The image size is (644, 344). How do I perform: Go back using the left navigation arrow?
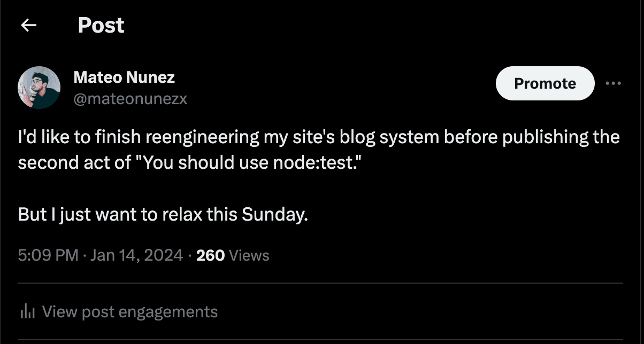click(29, 25)
